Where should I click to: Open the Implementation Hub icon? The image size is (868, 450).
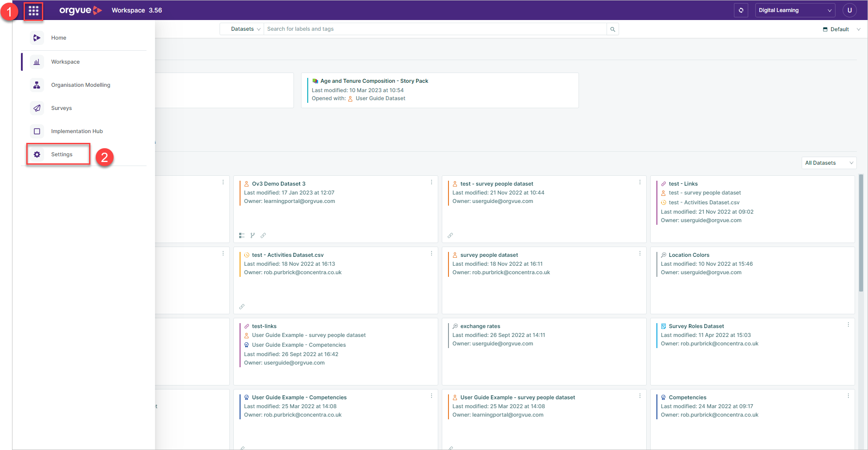tap(37, 131)
